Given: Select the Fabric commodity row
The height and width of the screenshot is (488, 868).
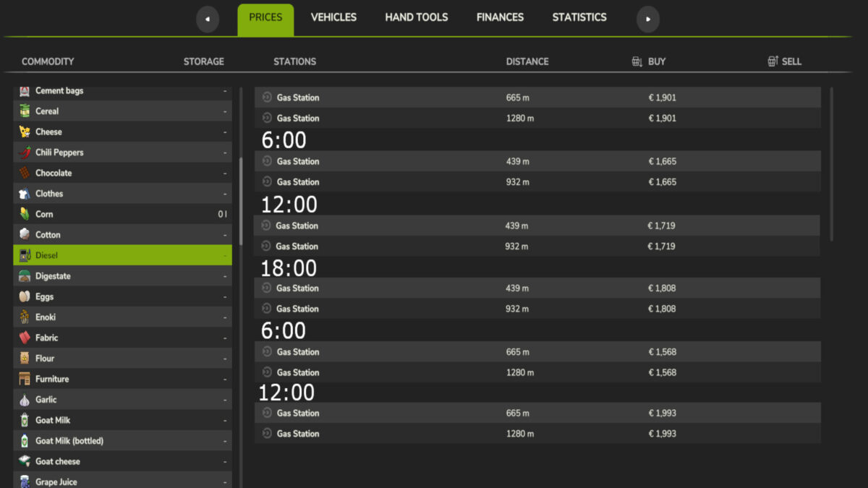Looking at the screenshot, I should pos(123,338).
